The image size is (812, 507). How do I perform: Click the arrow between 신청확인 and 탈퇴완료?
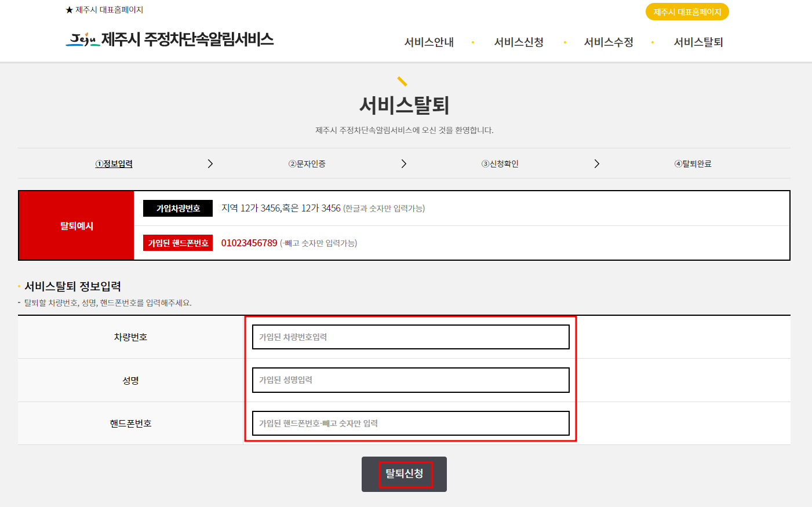tap(596, 163)
